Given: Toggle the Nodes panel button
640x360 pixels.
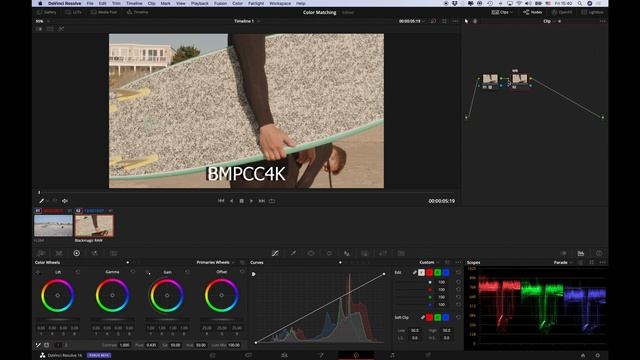Looking at the screenshot, I should 533,12.
